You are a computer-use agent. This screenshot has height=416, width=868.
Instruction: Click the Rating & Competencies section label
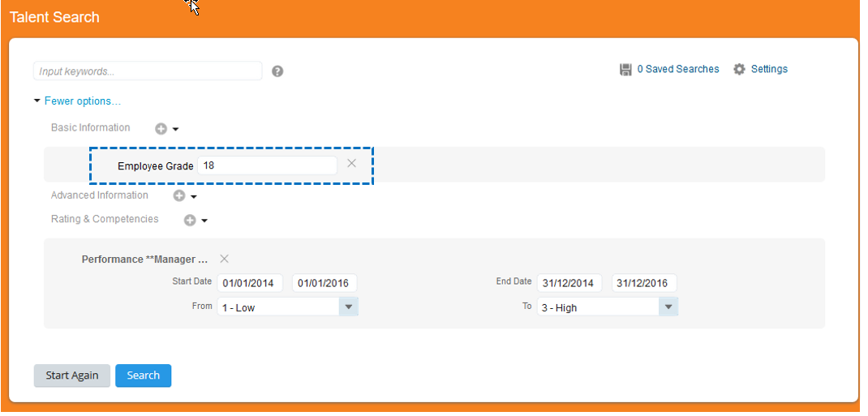[x=105, y=219]
